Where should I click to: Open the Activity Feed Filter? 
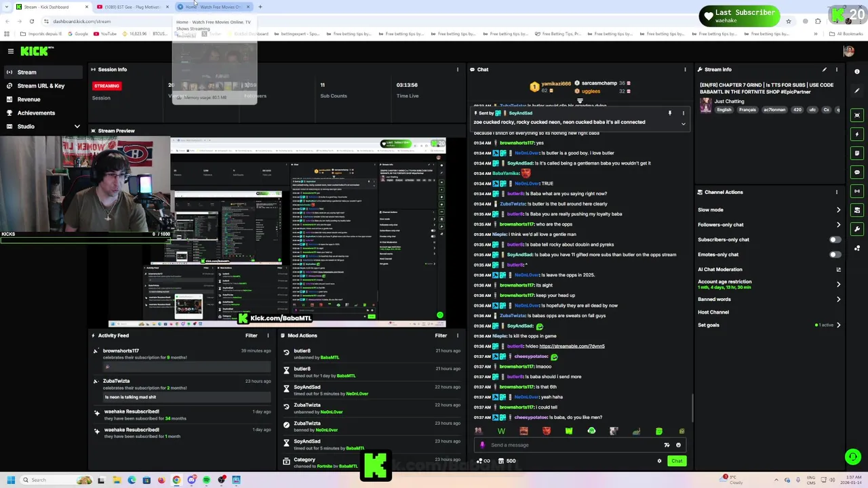tap(252, 335)
